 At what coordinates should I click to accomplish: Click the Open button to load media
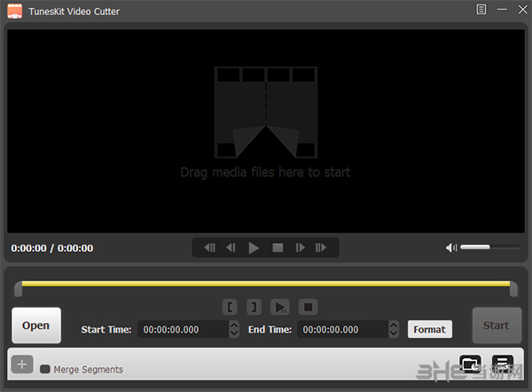click(36, 325)
